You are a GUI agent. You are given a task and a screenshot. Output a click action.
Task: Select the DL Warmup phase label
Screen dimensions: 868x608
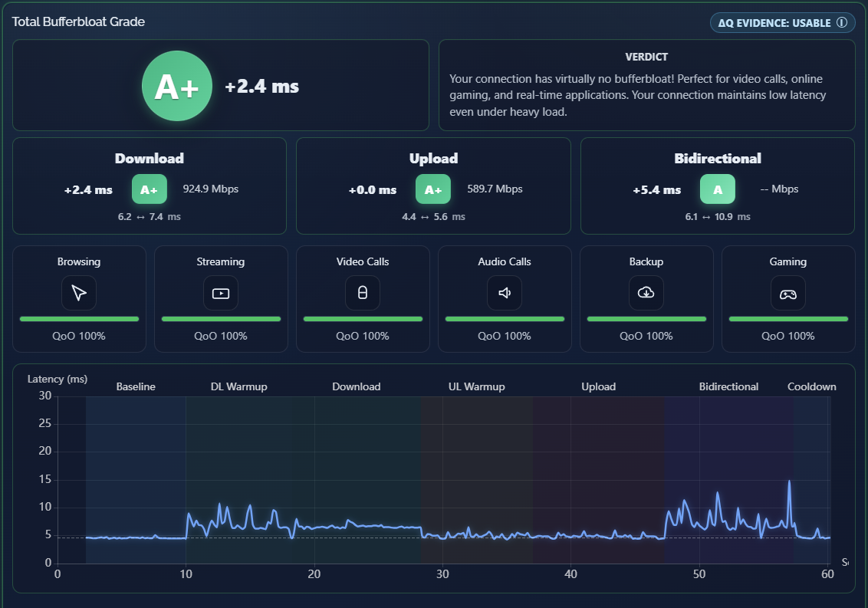point(238,386)
